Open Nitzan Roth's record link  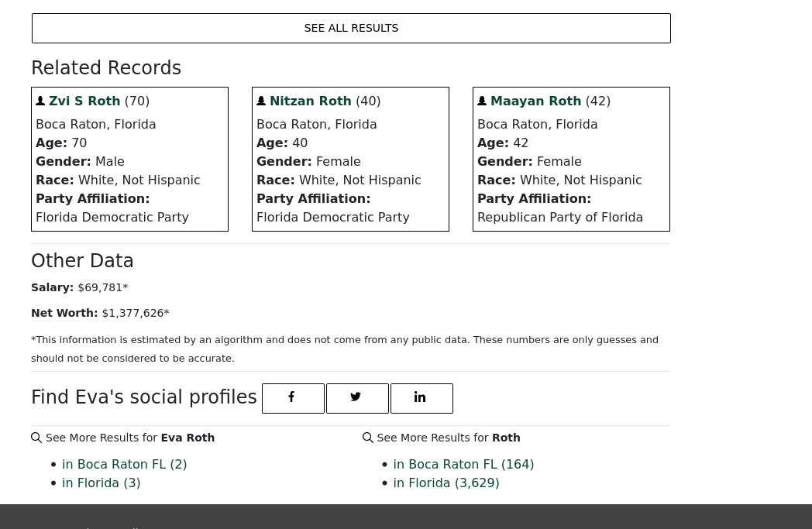[310, 101]
